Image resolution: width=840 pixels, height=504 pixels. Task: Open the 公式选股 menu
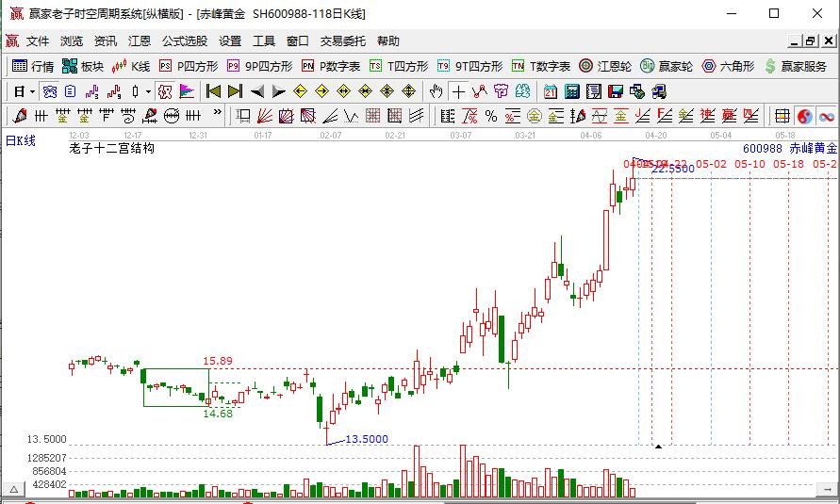point(185,41)
